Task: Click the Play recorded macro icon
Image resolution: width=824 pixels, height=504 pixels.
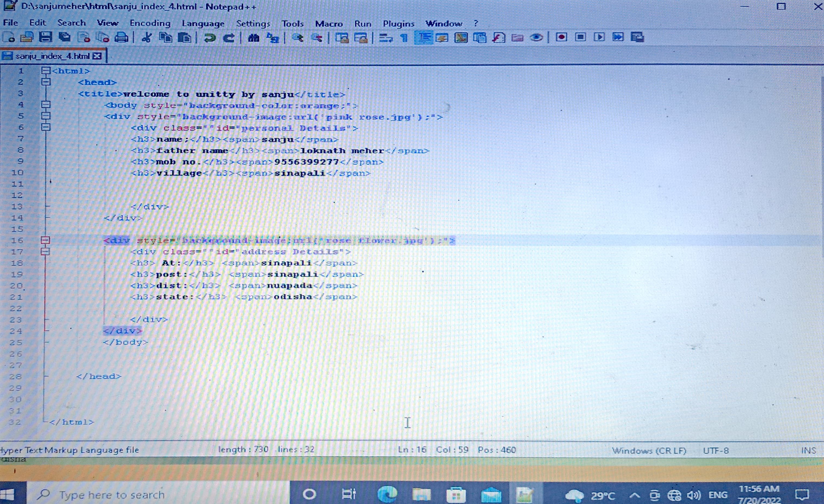Action: pos(599,37)
